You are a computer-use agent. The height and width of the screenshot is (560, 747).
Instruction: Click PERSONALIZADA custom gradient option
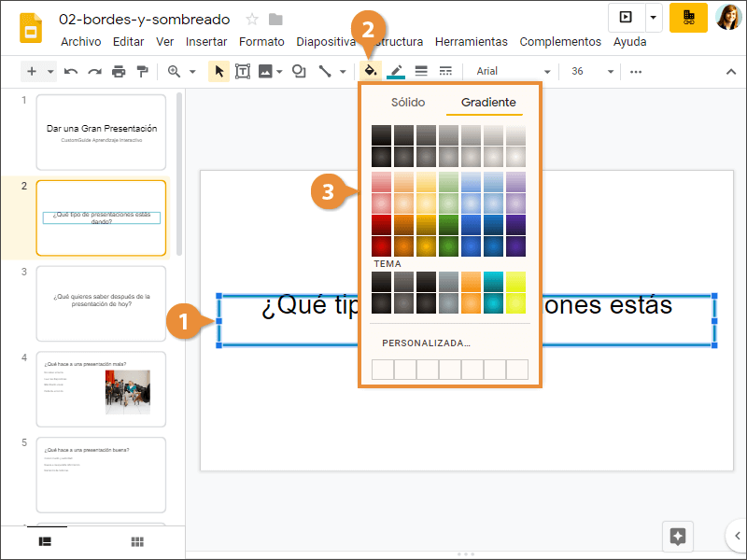426,343
